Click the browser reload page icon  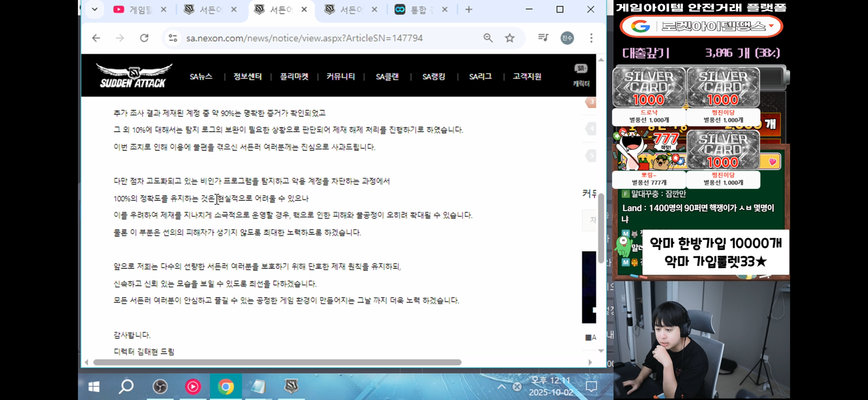144,38
